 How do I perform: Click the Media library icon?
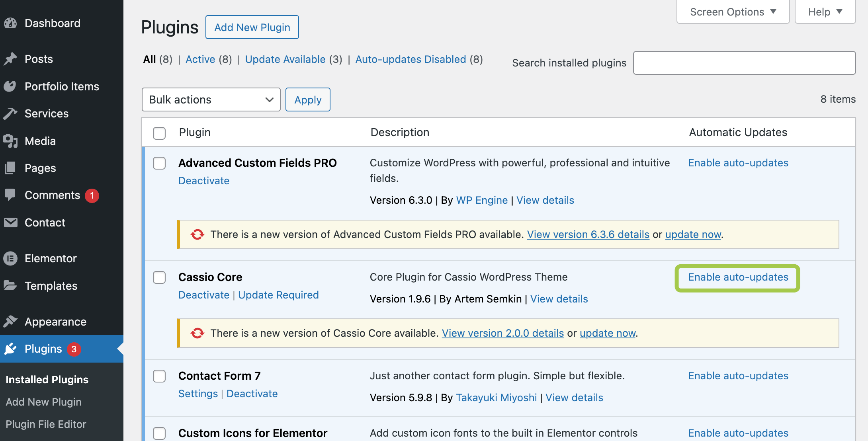click(10, 141)
